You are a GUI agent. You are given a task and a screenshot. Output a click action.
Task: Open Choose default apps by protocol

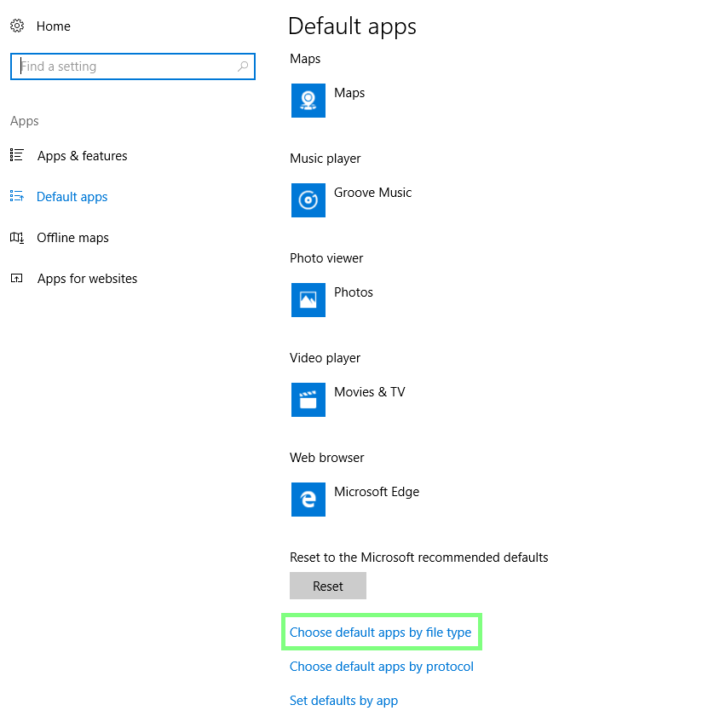(x=382, y=667)
